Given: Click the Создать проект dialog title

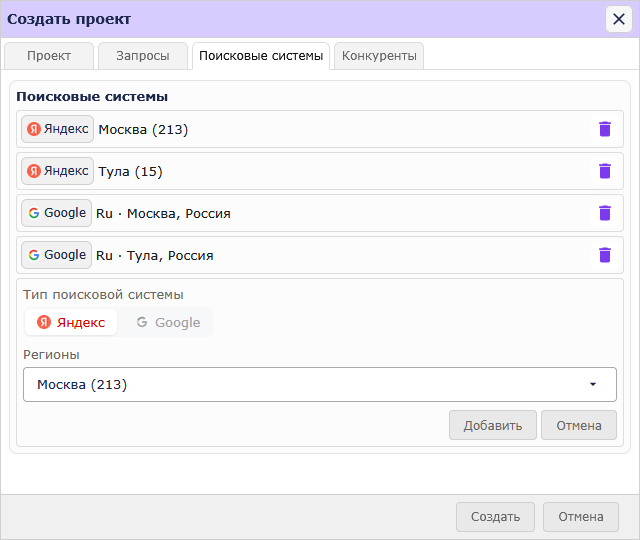Looking at the screenshot, I should click(x=69, y=19).
